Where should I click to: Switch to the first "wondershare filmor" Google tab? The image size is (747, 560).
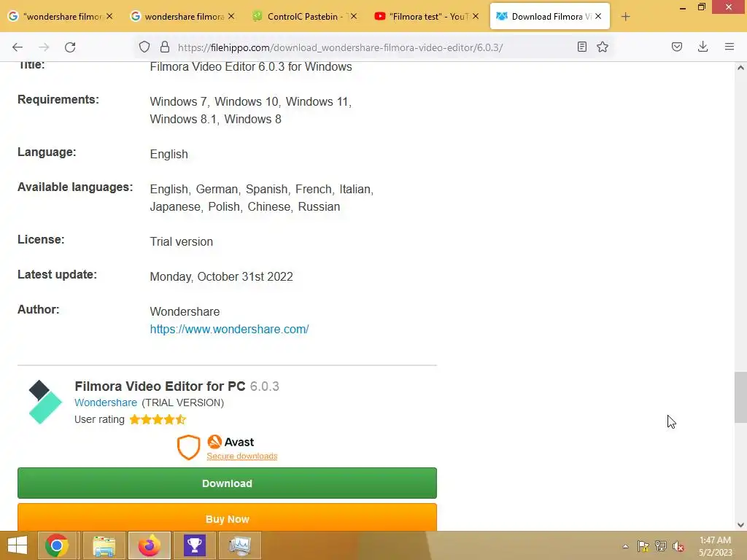pyautogui.click(x=61, y=16)
